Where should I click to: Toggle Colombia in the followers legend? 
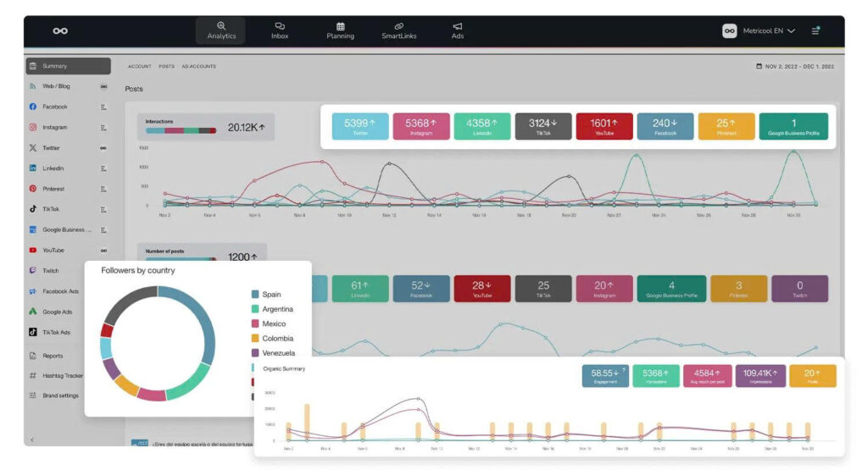(x=277, y=339)
